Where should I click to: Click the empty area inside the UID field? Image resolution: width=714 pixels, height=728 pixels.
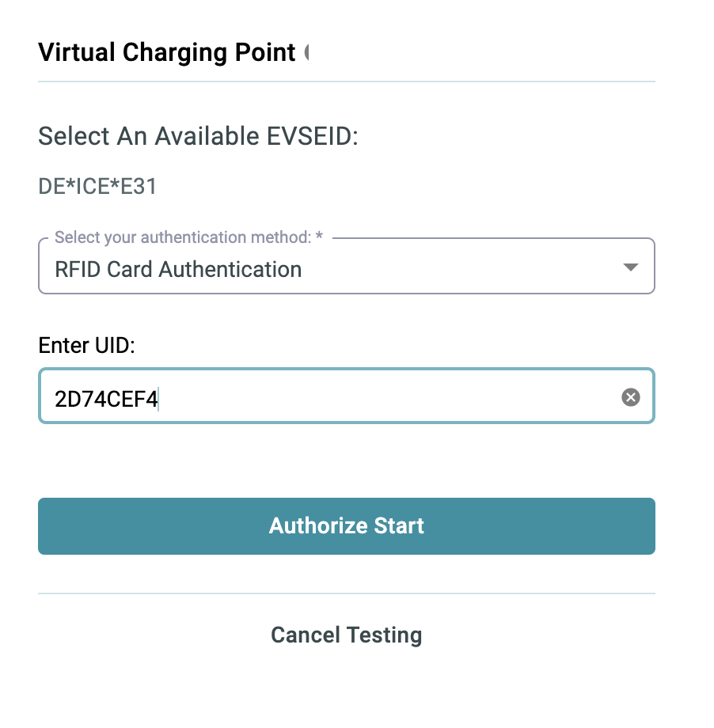click(x=385, y=396)
